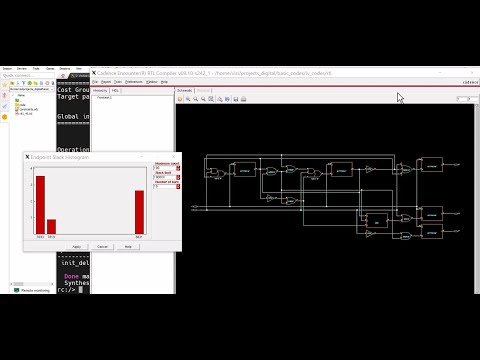Toggle Remote monitoring in MobaXterm
Image resolution: width=480 pixels, height=360 pixels.
point(32,290)
